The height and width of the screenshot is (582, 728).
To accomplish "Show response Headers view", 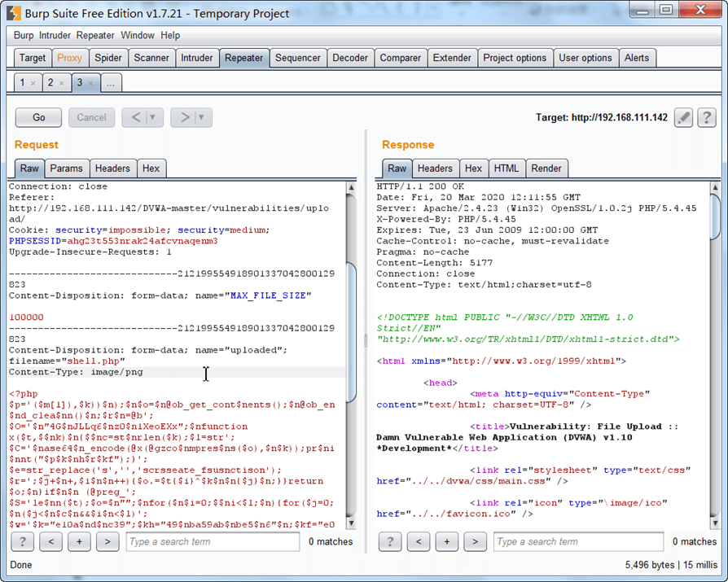I will (435, 168).
